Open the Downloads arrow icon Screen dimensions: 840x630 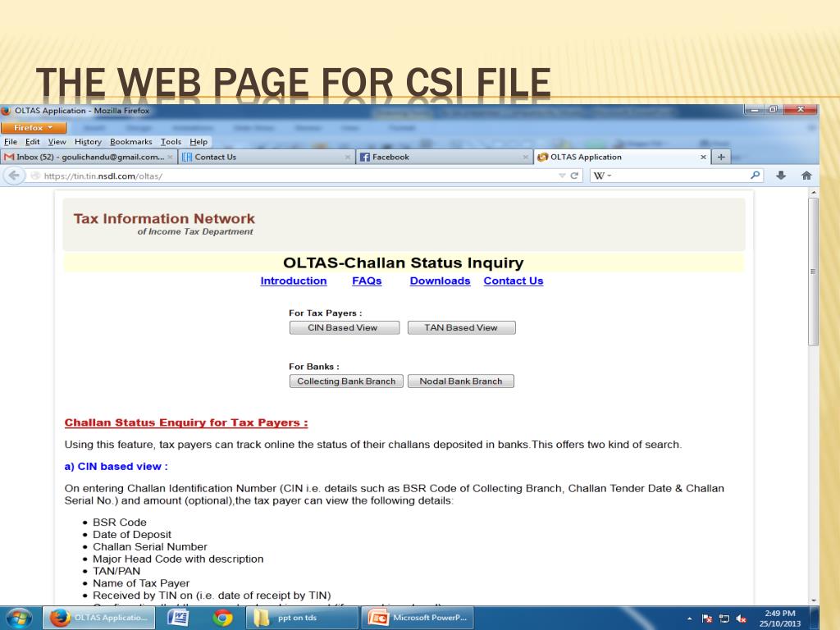click(x=781, y=176)
